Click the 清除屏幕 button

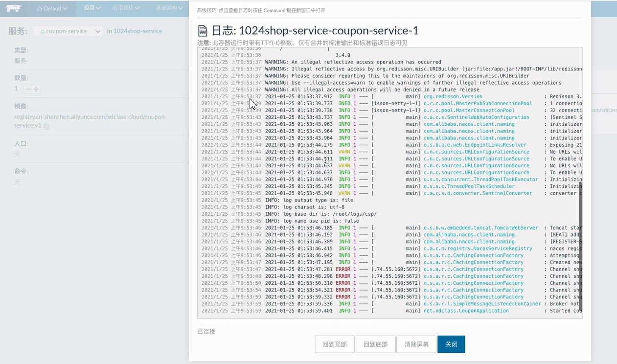[x=416, y=344]
